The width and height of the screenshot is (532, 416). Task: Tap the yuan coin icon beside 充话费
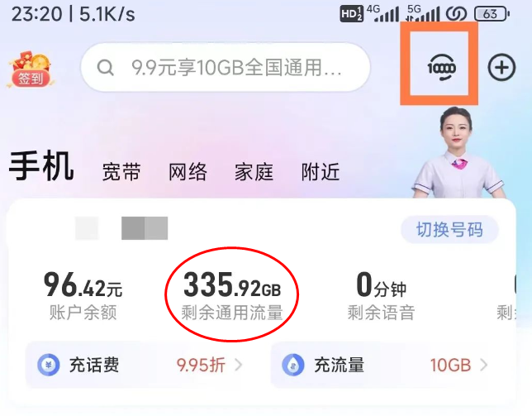(x=48, y=365)
